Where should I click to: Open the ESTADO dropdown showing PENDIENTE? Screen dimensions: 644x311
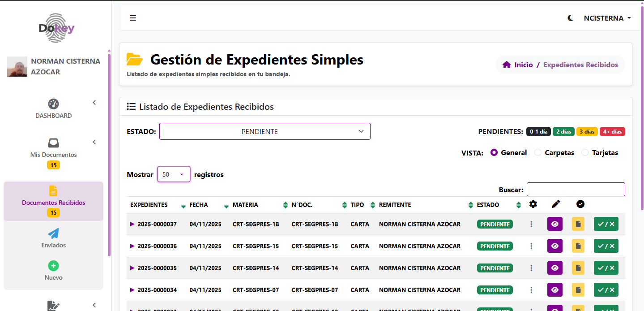coord(264,131)
